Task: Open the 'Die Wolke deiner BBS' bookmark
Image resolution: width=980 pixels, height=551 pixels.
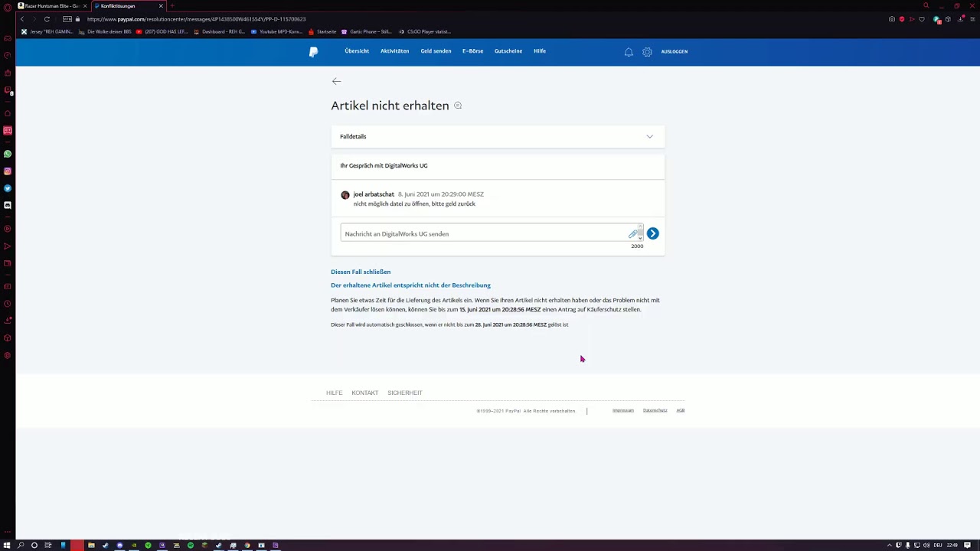Action: 105,32
